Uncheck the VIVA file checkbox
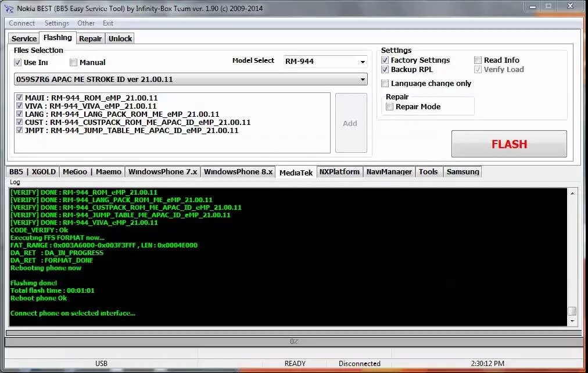The image size is (588, 373). [20, 106]
